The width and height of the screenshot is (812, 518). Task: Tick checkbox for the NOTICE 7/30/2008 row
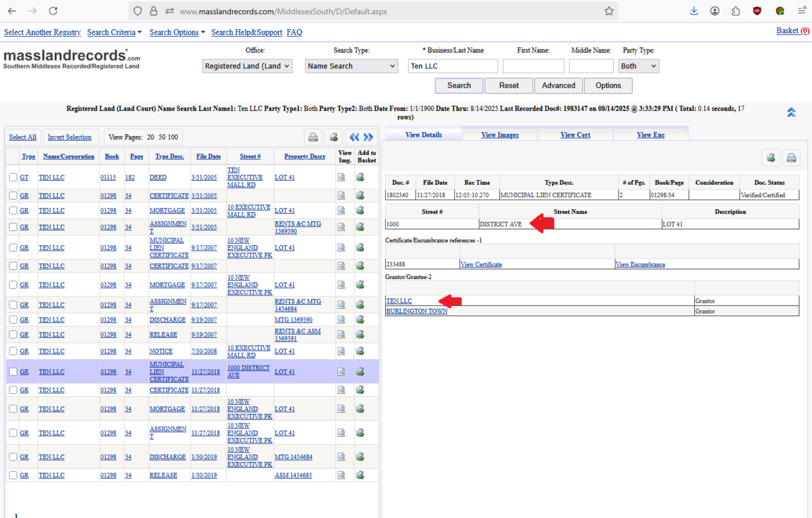coord(13,351)
